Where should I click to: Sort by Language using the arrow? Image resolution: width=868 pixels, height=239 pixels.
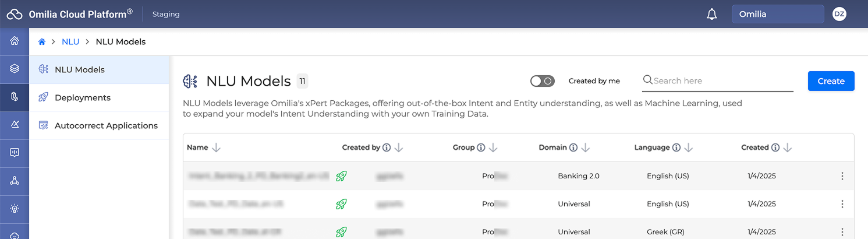pos(688,148)
